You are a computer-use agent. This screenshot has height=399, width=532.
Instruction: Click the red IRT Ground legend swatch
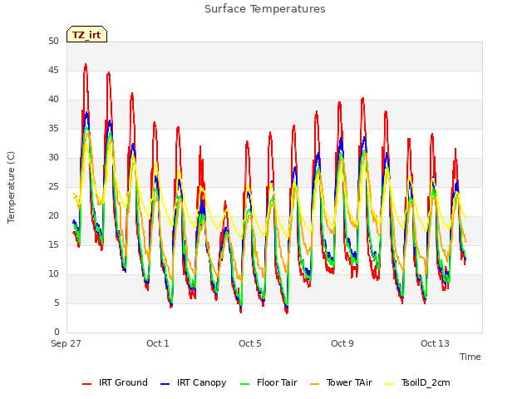(86, 384)
